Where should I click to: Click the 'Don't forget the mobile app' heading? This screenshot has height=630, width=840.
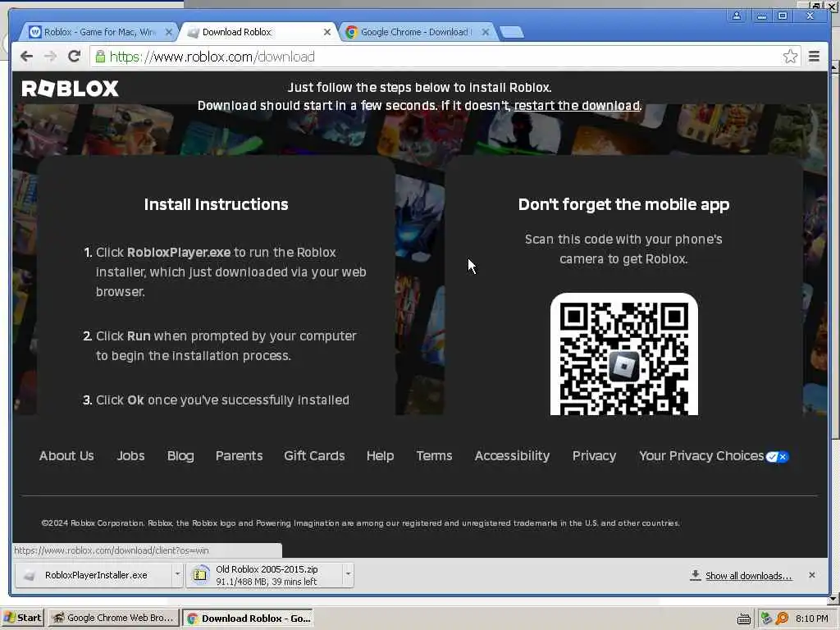624,204
